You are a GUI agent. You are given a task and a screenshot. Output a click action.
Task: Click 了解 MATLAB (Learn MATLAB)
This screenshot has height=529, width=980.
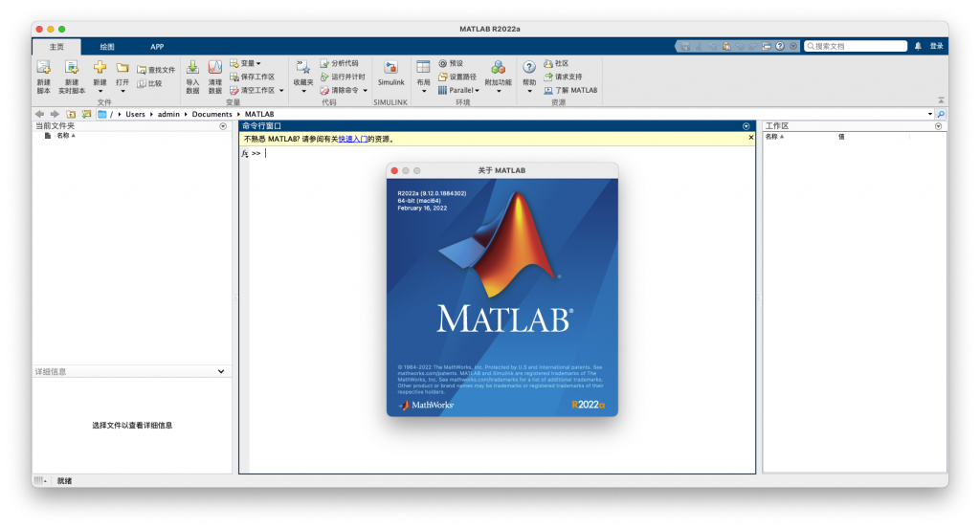(570, 90)
